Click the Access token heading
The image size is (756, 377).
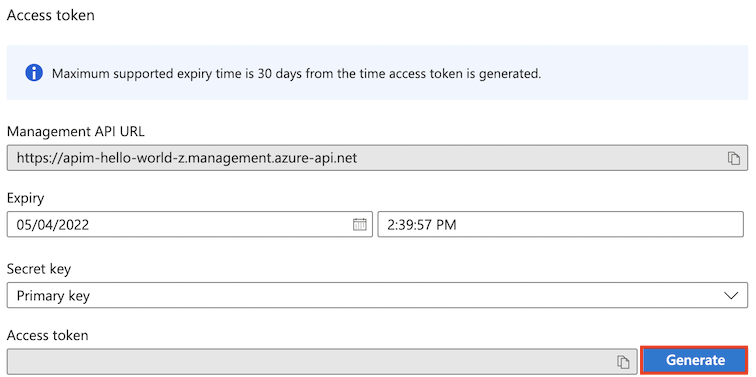tap(51, 15)
